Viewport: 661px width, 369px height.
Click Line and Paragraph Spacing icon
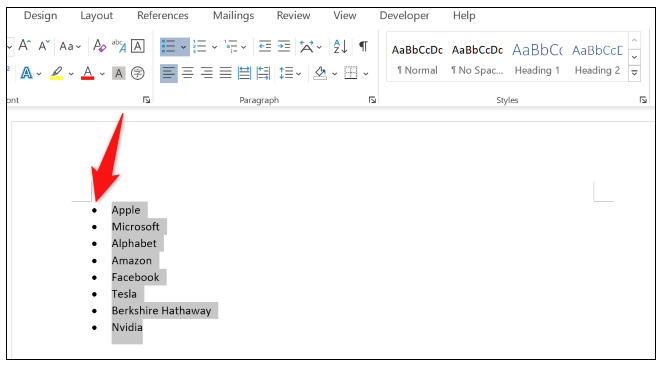coord(286,73)
